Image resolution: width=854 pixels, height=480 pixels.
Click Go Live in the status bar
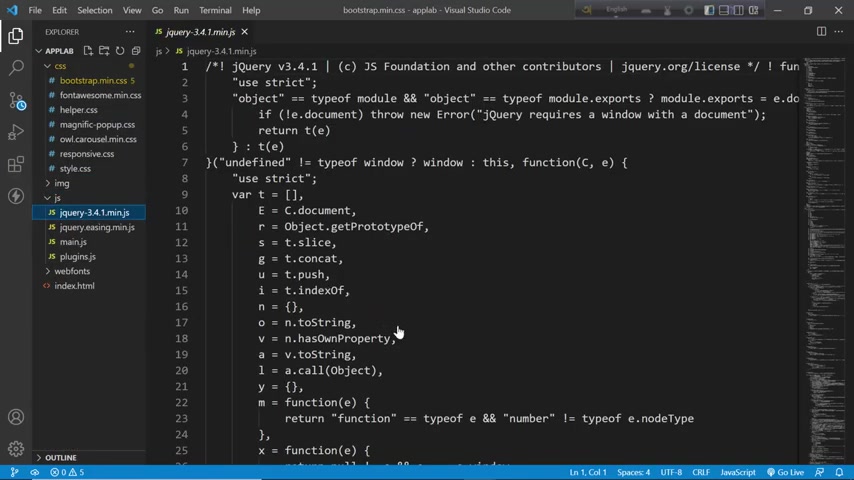pos(785,472)
